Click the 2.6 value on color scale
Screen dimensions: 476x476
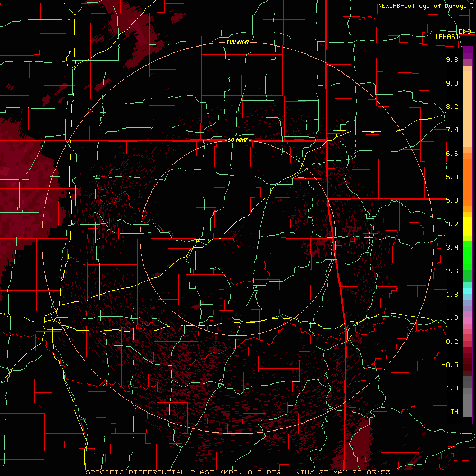[x=452, y=271]
